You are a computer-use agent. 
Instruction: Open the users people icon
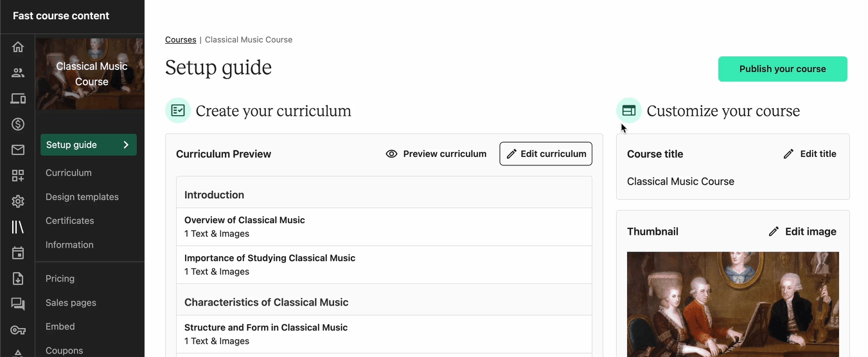pyautogui.click(x=18, y=73)
